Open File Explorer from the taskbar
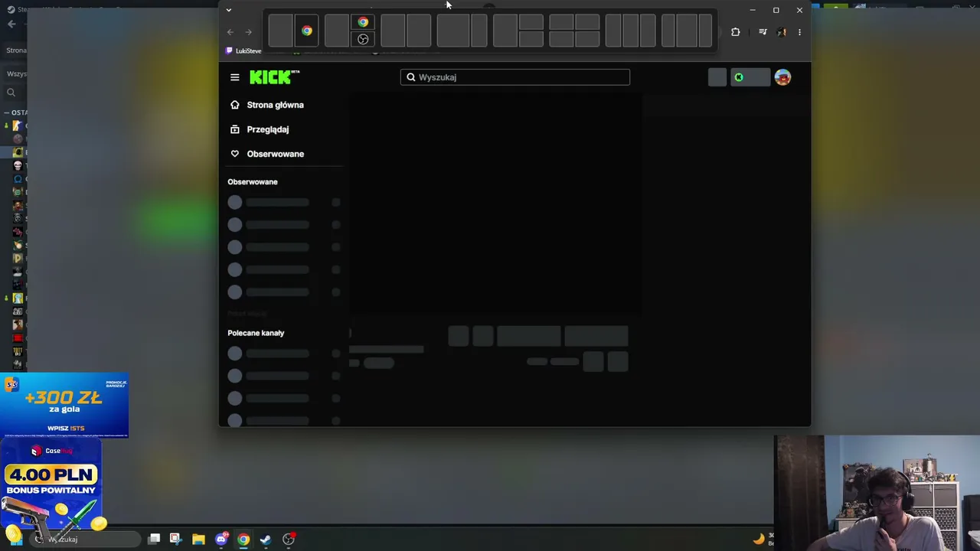 pos(198,539)
